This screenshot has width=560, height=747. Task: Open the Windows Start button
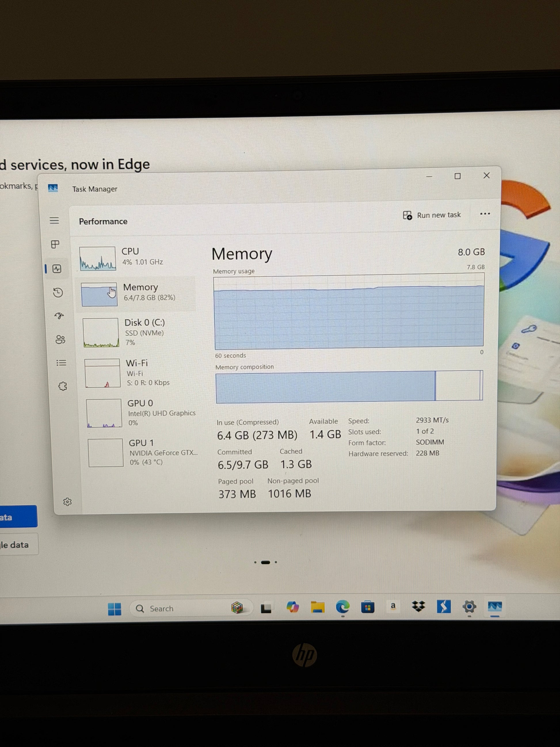click(x=115, y=609)
